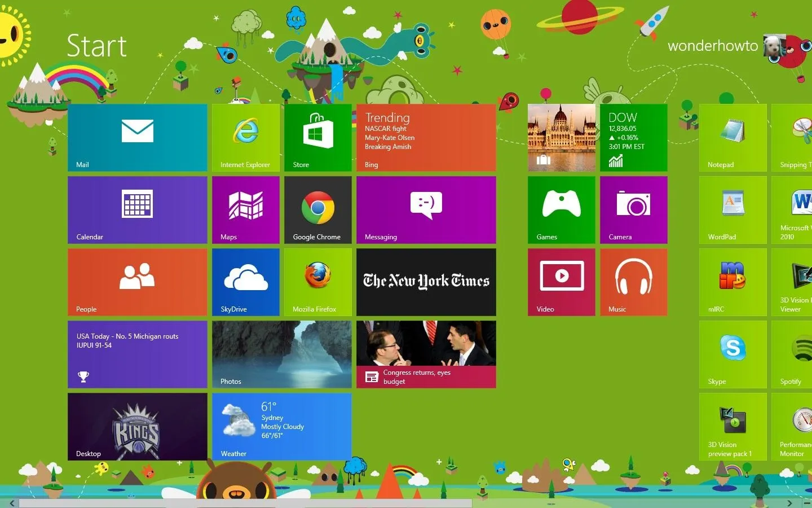Open the People tile
Image resolution: width=812 pixels, height=508 pixels.
pos(138,282)
